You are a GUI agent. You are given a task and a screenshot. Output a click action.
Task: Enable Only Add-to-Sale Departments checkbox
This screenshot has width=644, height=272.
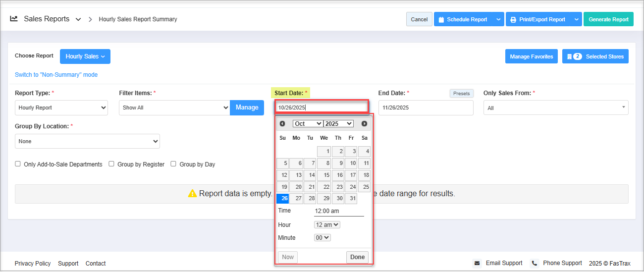click(18, 164)
